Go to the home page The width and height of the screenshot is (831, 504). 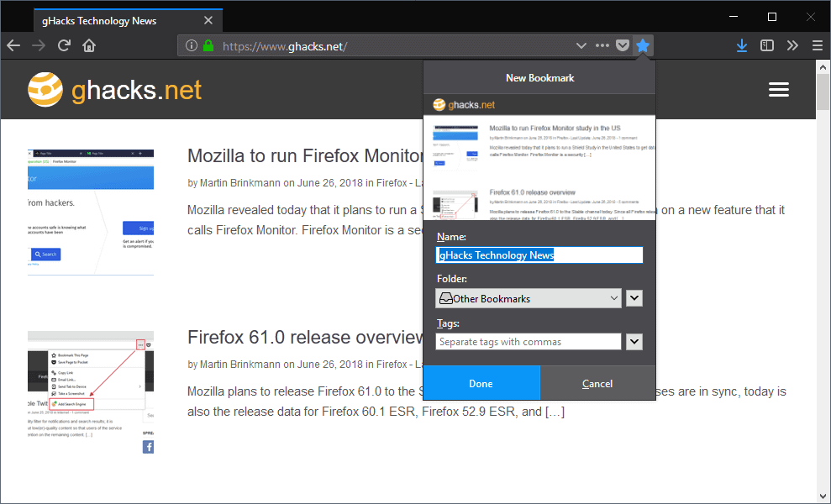tap(89, 45)
